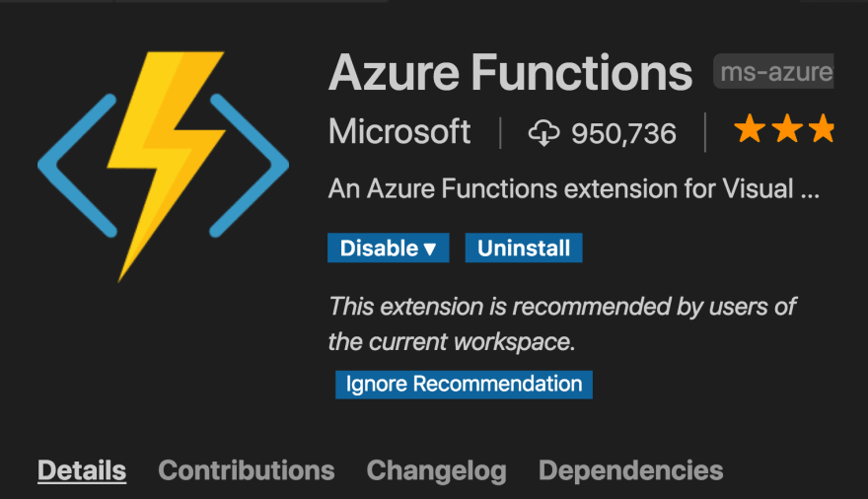View the Changelog tab
Image resolution: width=868 pixels, height=499 pixels.
pyautogui.click(x=436, y=470)
